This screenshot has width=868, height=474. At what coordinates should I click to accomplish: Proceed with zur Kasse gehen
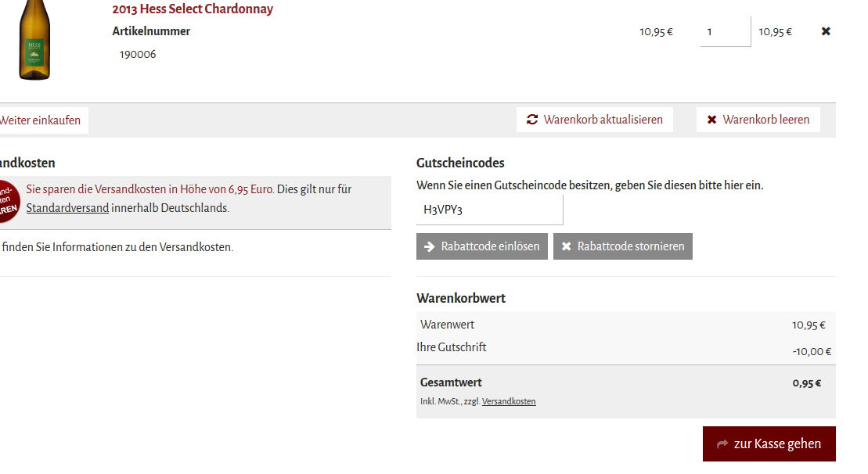(769, 443)
